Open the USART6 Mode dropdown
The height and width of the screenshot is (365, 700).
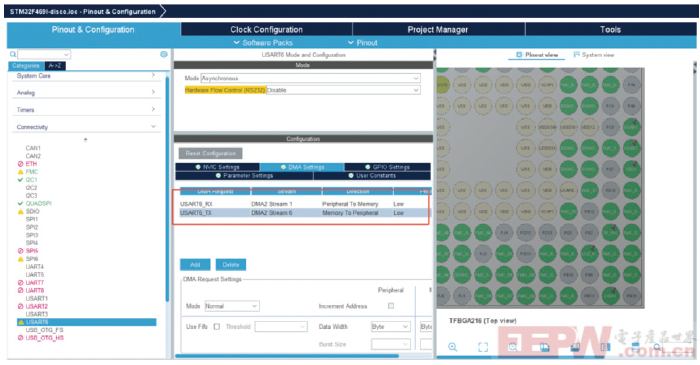[x=310, y=78]
